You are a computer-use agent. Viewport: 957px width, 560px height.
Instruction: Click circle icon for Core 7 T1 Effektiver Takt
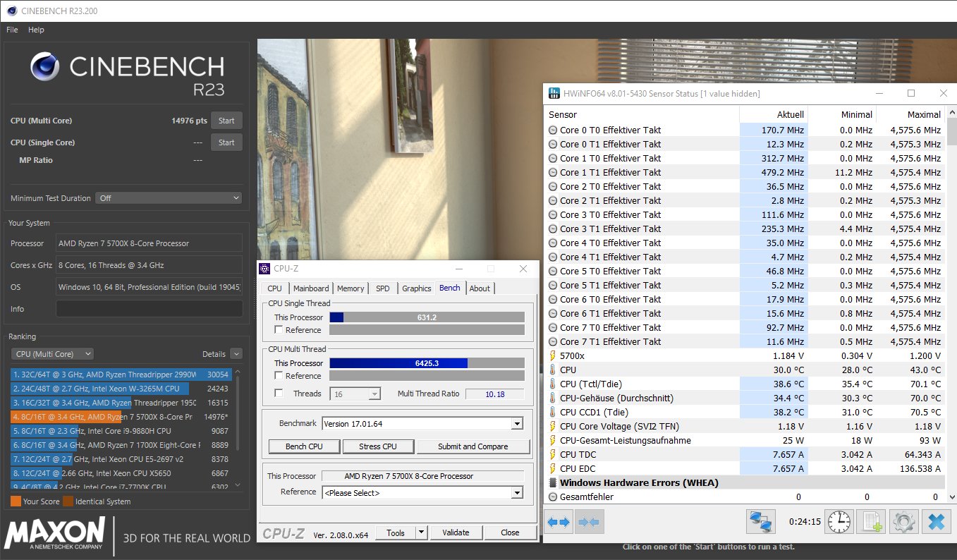pos(553,341)
